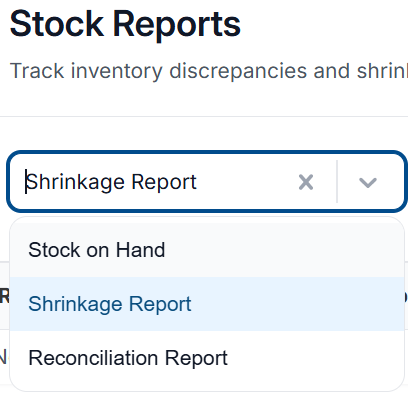Click the Shrinkage Report text in the combo box
This screenshot has height=394, width=408.
pyautogui.click(x=111, y=182)
